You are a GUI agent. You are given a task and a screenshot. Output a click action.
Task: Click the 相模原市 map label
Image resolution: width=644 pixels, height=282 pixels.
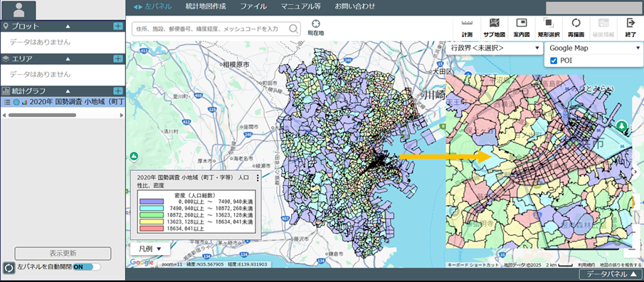tap(236, 65)
